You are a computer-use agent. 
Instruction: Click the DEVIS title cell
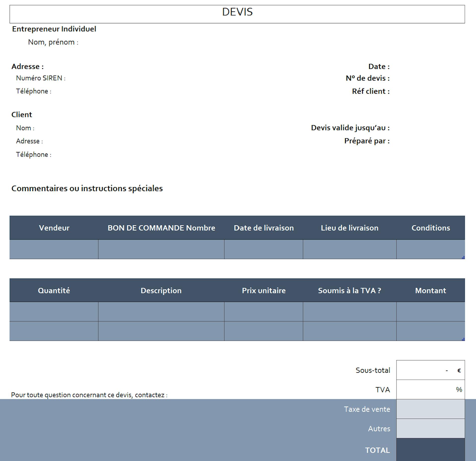tap(237, 14)
